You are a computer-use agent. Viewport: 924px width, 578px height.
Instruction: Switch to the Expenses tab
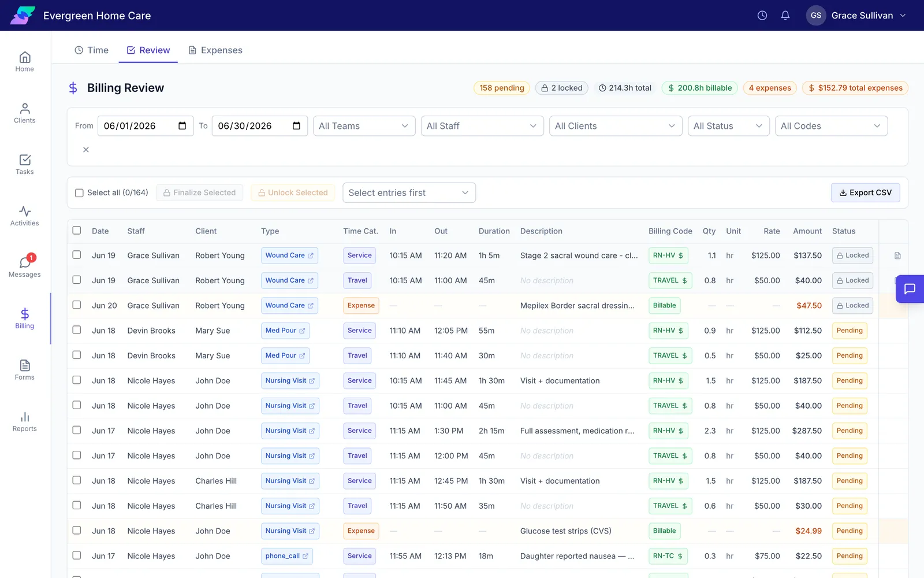click(x=215, y=50)
